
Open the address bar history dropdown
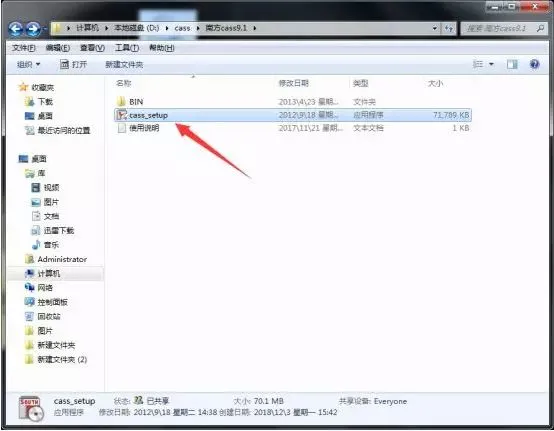tap(435, 28)
